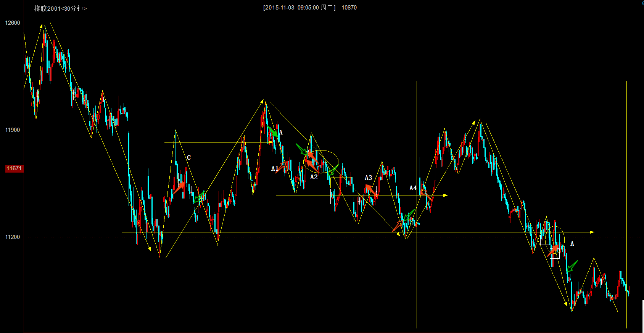This screenshot has height=333, width=644.
Task: Select the yellow ellipse above label A2
Action: click(321, 162)
